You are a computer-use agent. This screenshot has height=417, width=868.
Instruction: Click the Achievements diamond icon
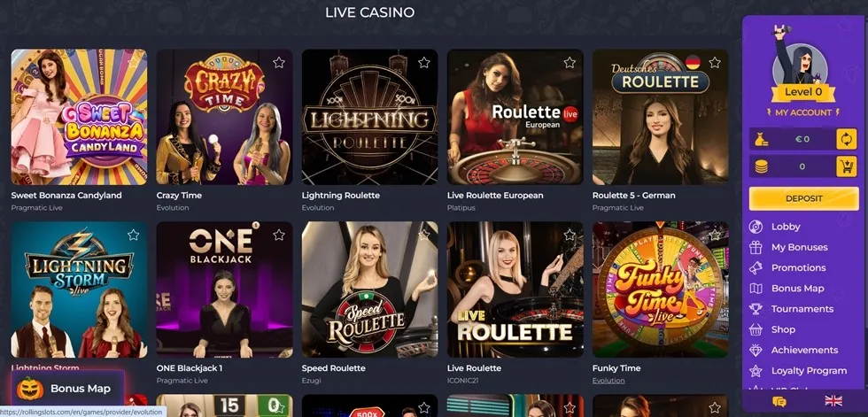(x=756, y=350)
